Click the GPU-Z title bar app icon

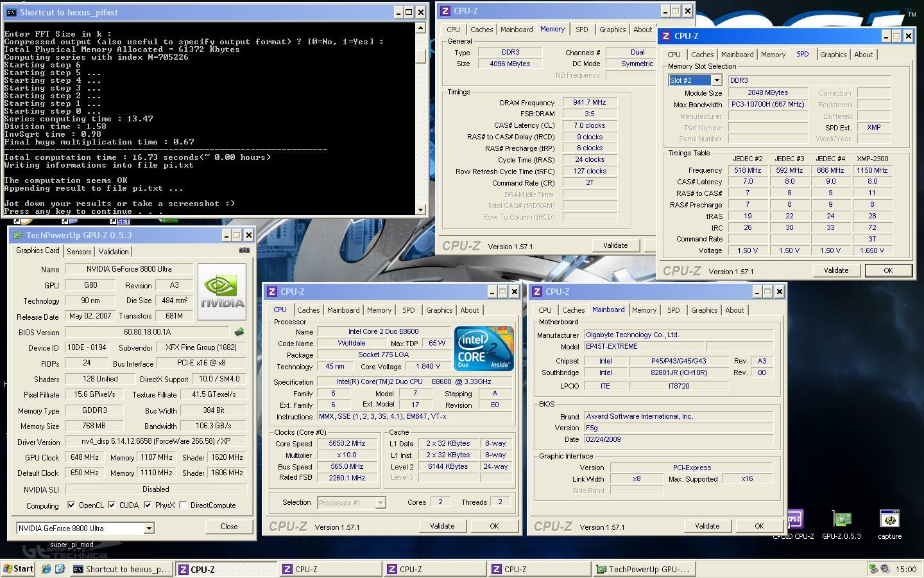(x=18, y=235)
